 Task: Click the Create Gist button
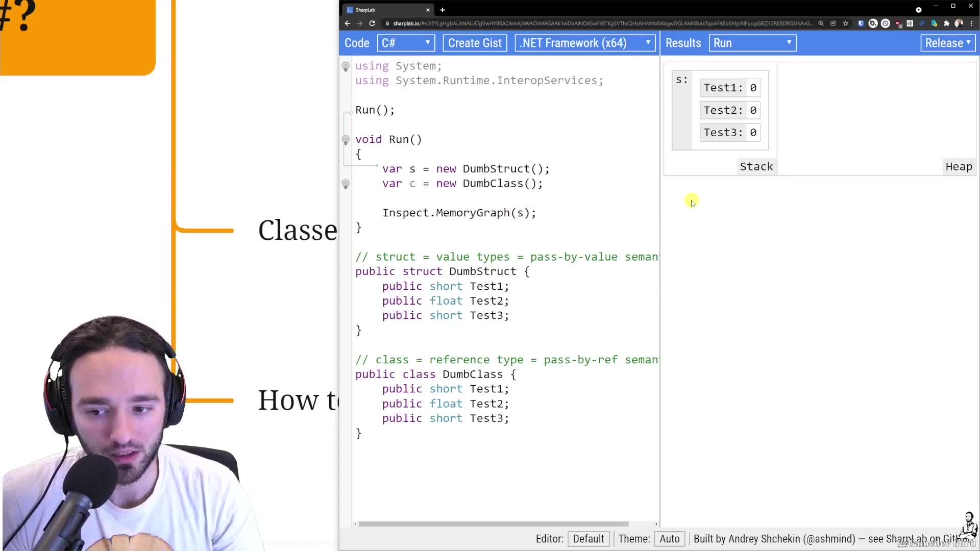[474, 43]
